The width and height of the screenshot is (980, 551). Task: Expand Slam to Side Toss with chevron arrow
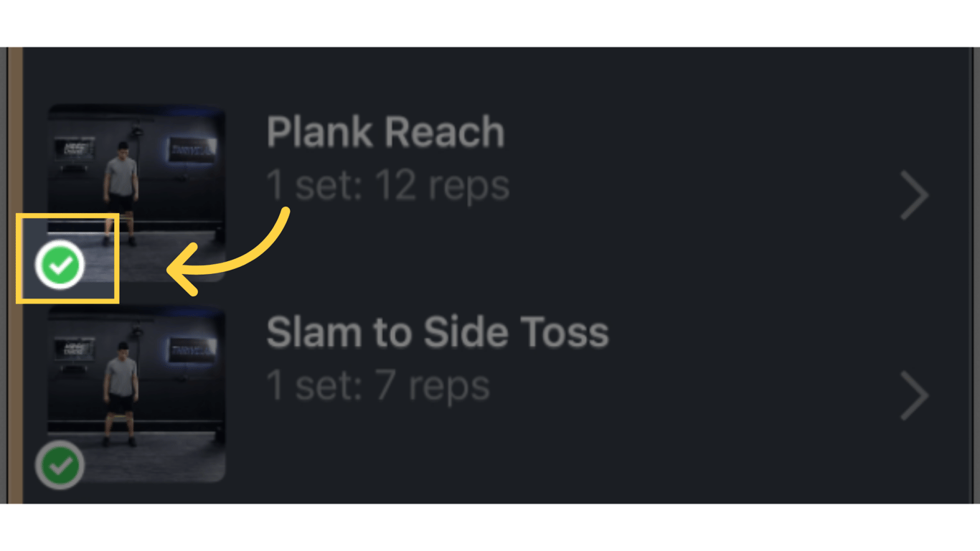[x=915, y=395]
